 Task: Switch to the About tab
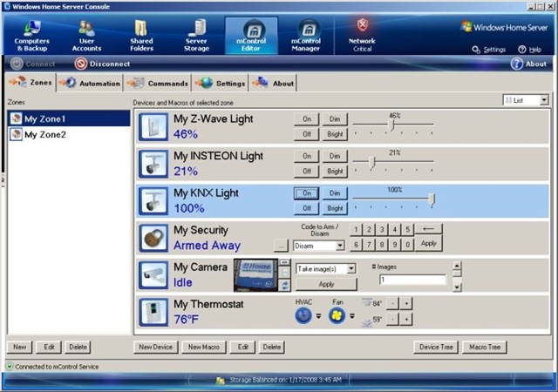273,84
